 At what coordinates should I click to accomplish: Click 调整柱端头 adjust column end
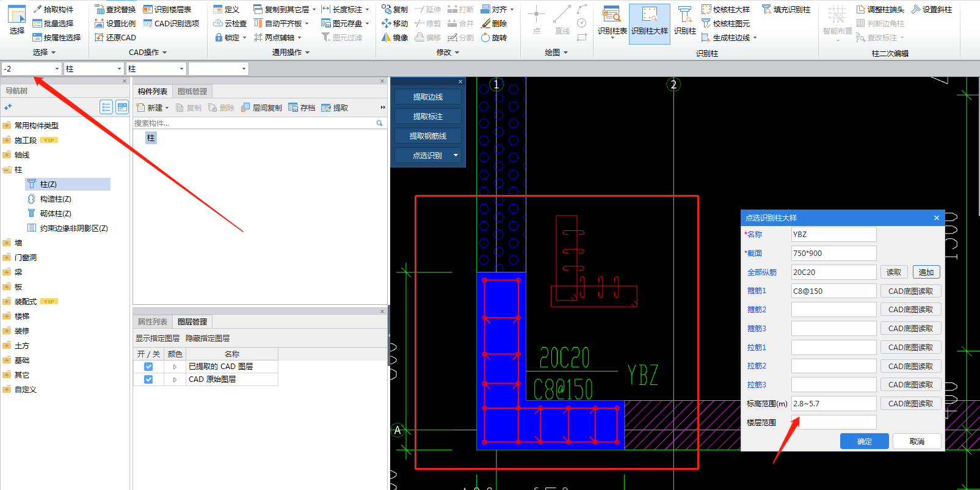pyautogui.click(x=880, y=9)
